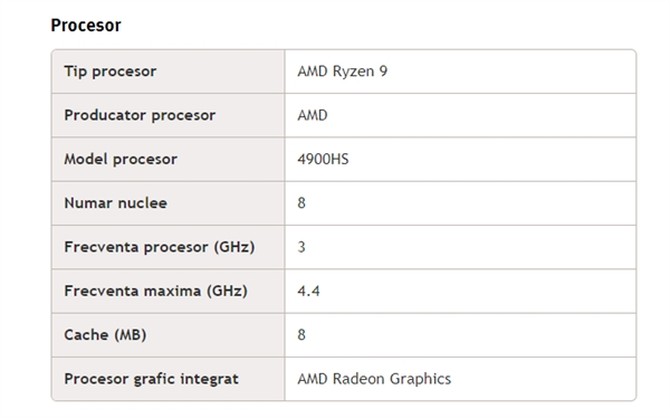670x418 pixels.
Task: Click the Numar nuclee value '8'
Action: (x=302, y=203)
